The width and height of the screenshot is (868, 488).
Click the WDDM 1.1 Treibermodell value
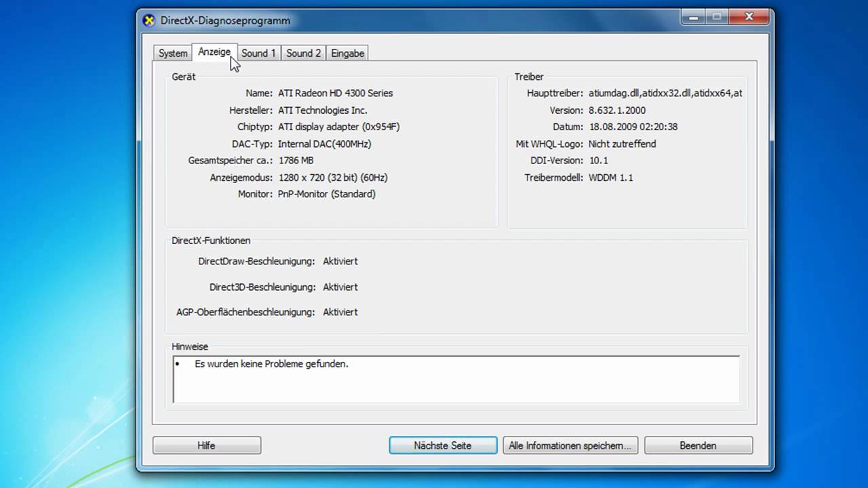(610, 178)
